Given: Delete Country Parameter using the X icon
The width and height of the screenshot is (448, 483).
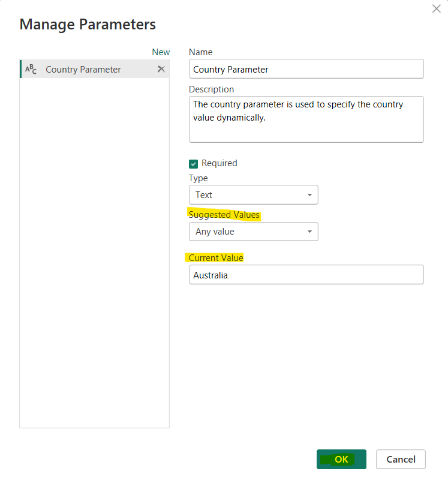Looking at the screenshot, I should click(161, 69).
